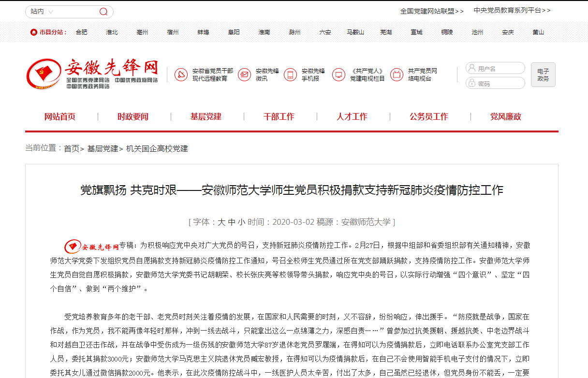The width and height of the screenshot is (588, 378).
Task: Go to 阜阳 city branch site
Action: tap(234, 32)
